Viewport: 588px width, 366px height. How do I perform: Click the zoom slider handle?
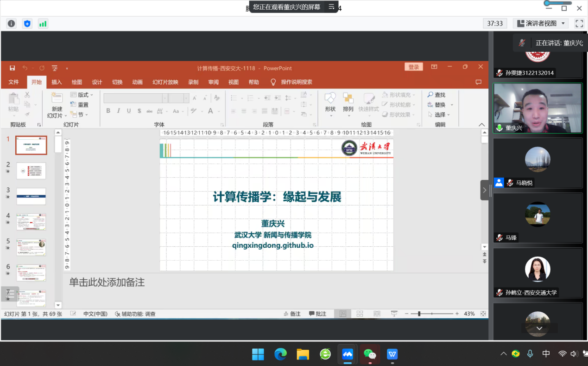point(419,314)
